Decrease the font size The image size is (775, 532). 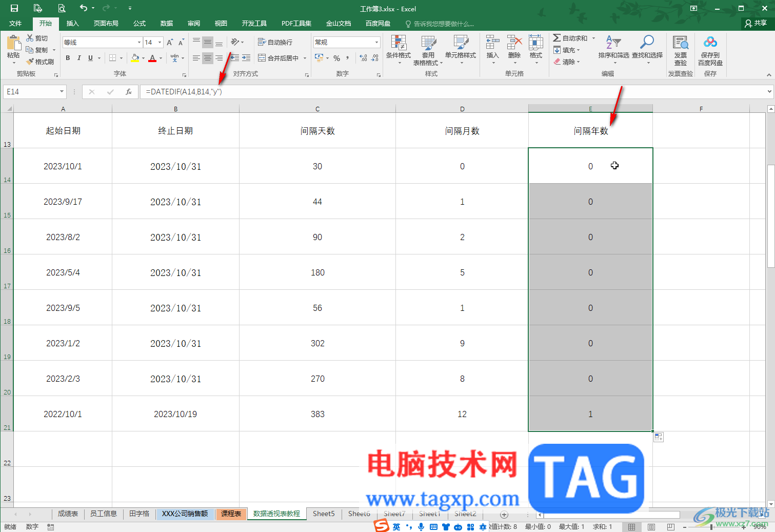pyautogui.click(x=181, y=43)
